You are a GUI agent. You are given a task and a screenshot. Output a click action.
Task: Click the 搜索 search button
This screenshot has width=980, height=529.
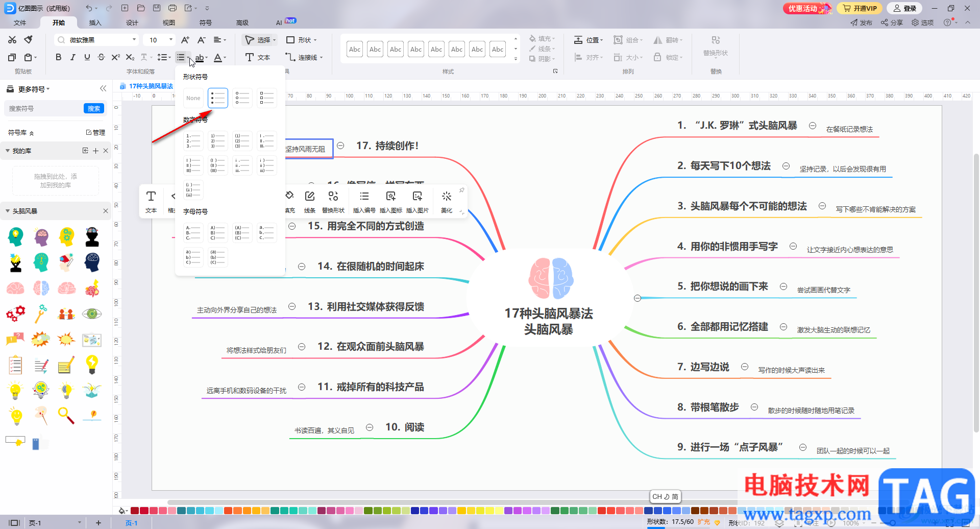tap(94, 108)
